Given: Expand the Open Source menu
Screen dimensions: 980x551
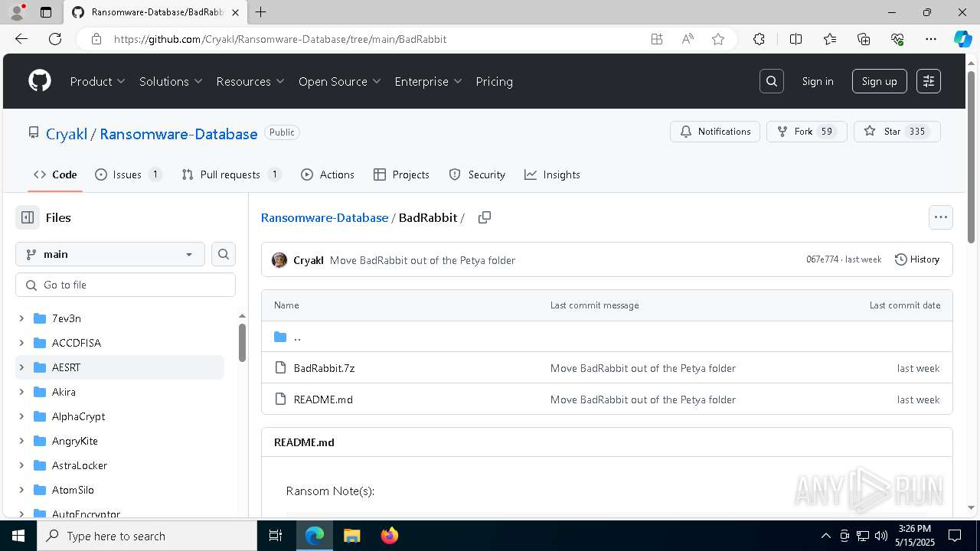Looking at the screenshot, I should pyautogui.click(x=340, y=81).
